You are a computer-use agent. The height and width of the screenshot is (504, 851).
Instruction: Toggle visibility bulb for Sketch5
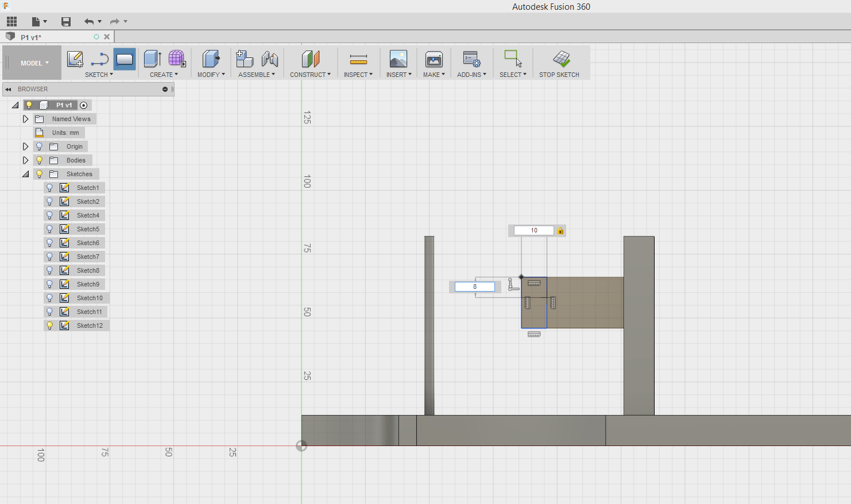(50, 229)
